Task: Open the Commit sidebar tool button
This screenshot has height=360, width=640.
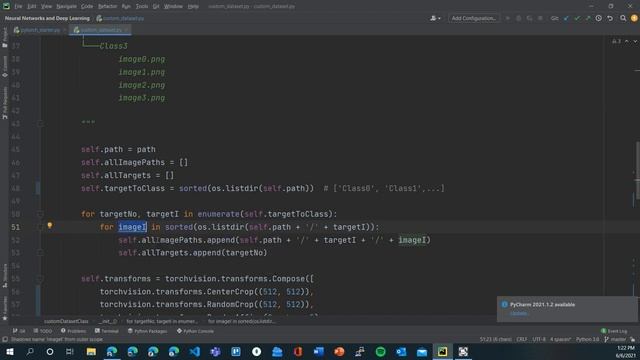Action: (4, 67)
